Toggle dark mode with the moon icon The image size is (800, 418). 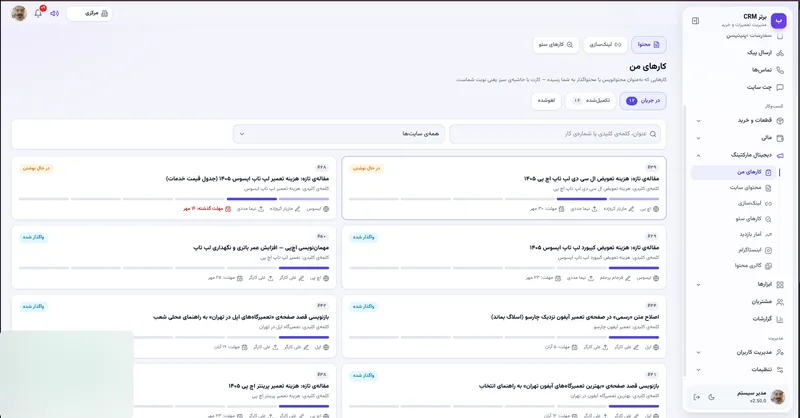pyautogui.click(x=712, y=397)
